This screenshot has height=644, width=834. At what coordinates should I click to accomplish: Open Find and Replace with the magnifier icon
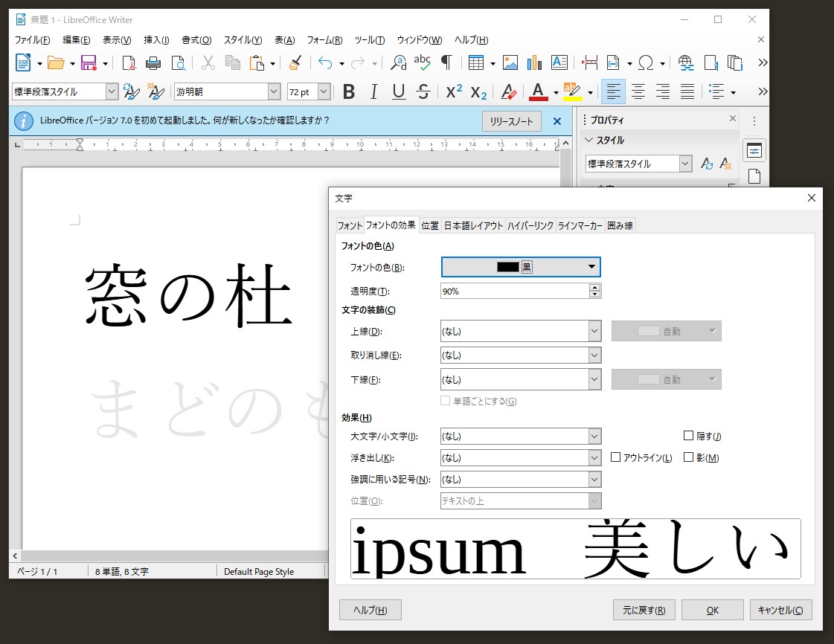397,62
